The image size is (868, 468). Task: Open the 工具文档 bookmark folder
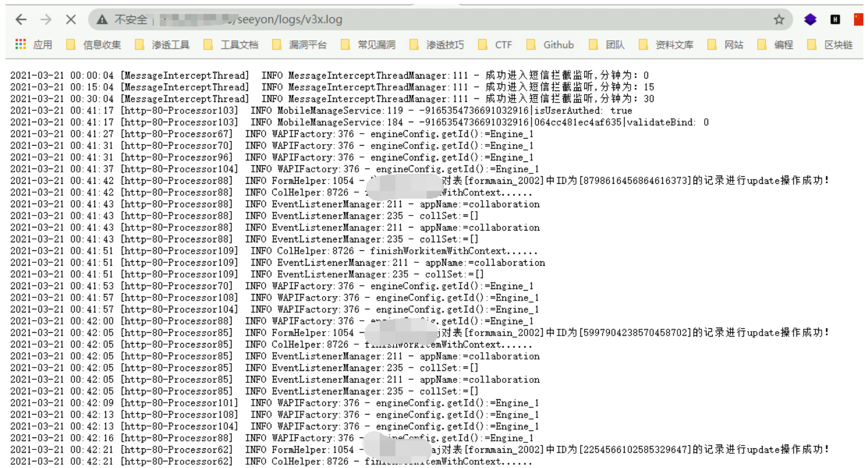(231, 45)
